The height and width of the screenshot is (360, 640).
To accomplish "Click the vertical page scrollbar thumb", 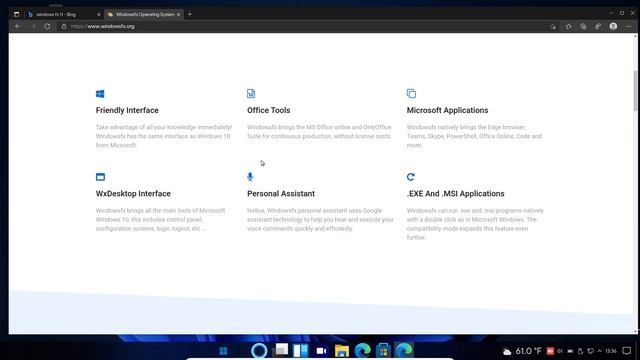I will click(635, 90).
